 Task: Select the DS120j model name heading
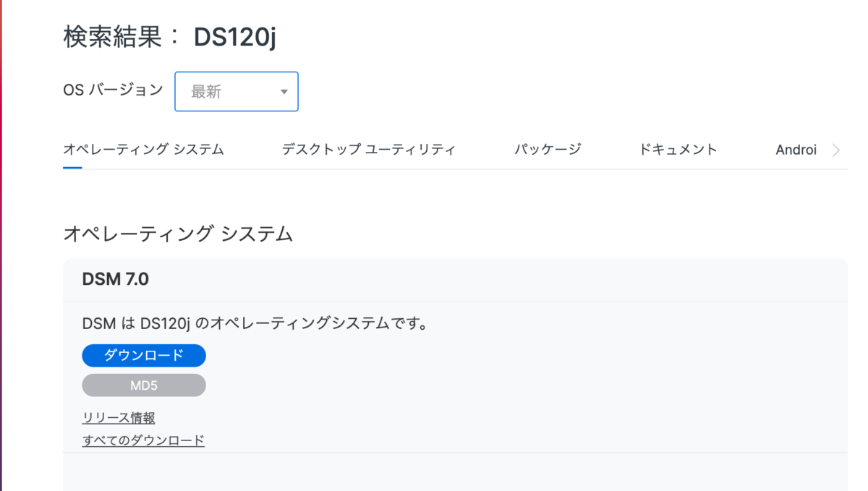[235, 38]
